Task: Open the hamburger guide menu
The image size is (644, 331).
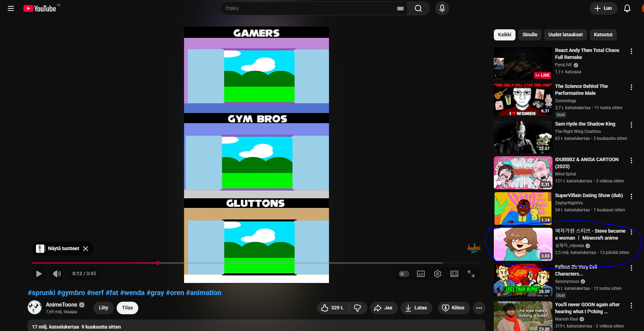Action: (x=11, y=8)
